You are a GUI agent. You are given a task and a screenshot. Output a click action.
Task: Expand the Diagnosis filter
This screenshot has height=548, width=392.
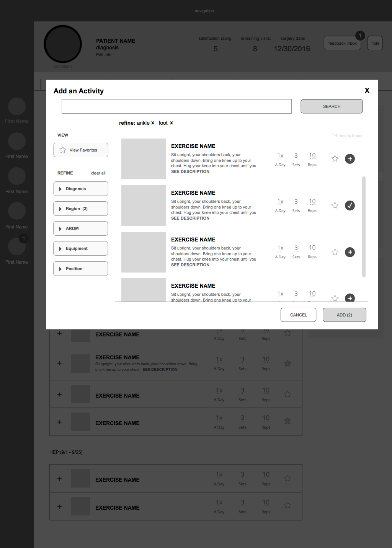81,189
